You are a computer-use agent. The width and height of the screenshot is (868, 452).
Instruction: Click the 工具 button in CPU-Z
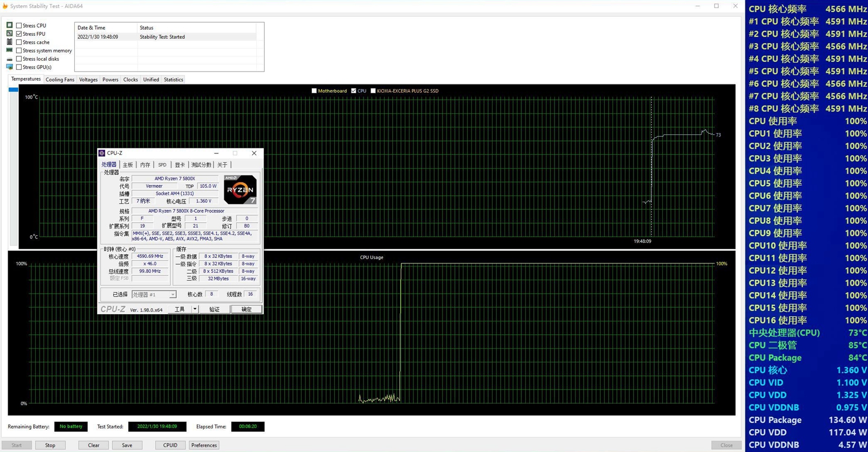pos(180,309)
